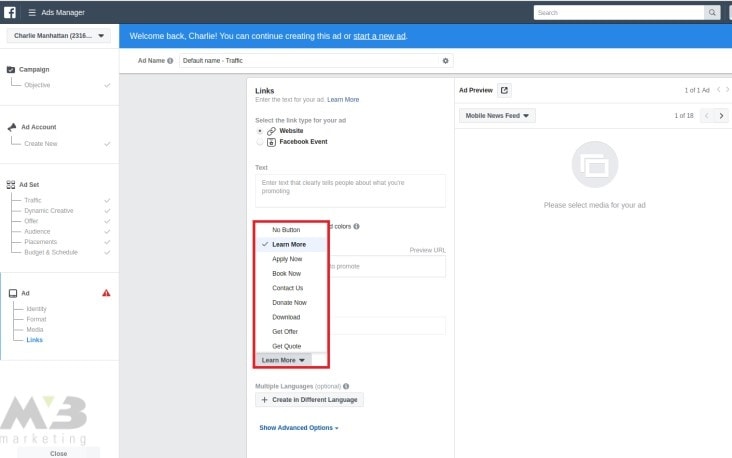Click the Facebook logo icon
The image size is (732, 458).
point(10,12)
